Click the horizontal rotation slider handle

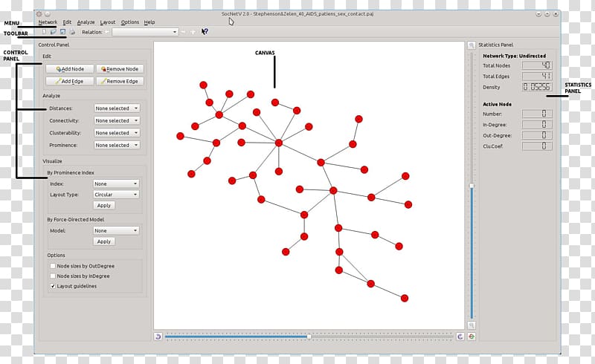coord(309,337)
